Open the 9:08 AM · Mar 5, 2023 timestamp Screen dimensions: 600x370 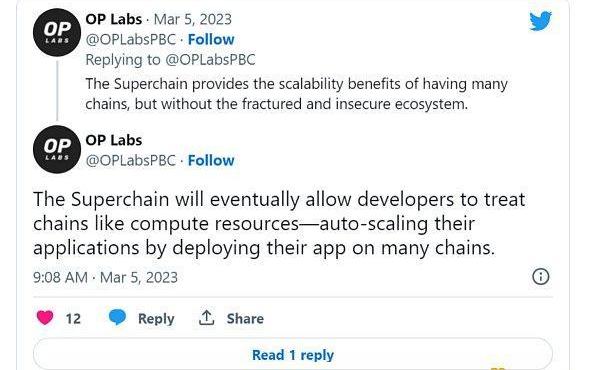tap(105, 277)
